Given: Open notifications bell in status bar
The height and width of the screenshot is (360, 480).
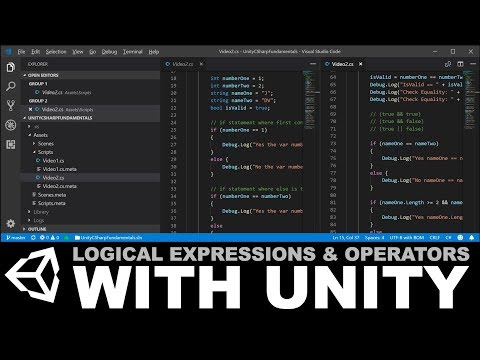Looking at the screenshot, I should pos(472,238).
